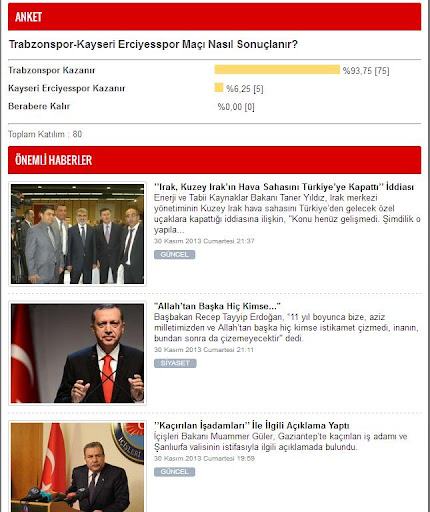Select GÜNCEL tag under the Güler article

174,472
